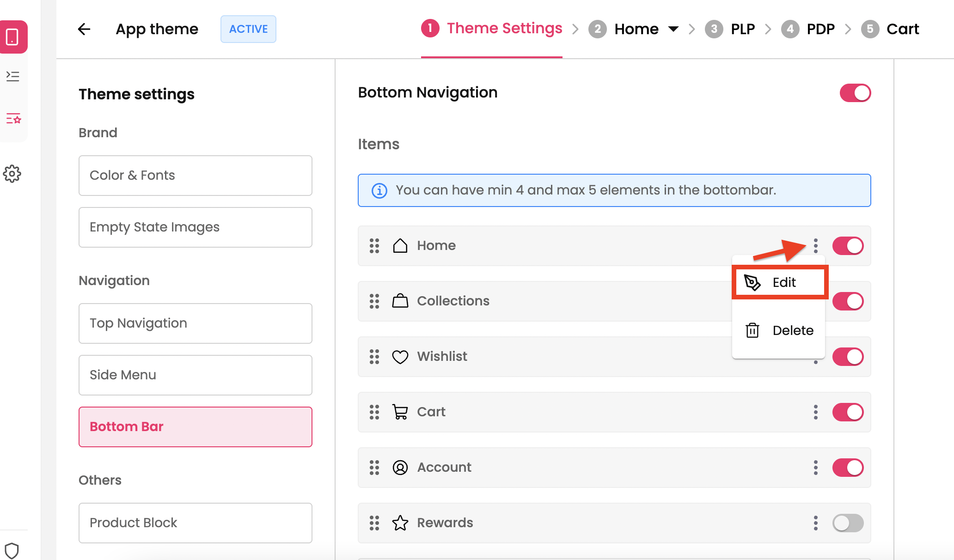The width and height of the screenshot is (954, 560).
Task: Open Side Menu navigation settings
Action: coord(195,375)
